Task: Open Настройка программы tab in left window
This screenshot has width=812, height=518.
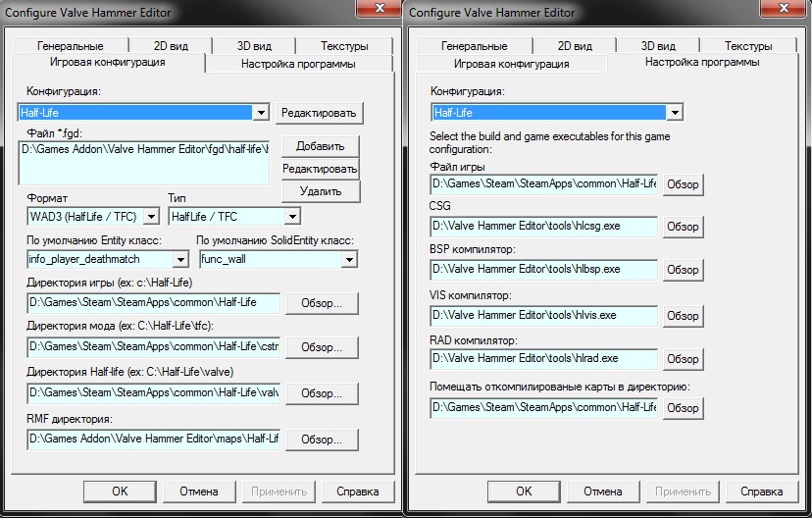Action: coord(298,64)
